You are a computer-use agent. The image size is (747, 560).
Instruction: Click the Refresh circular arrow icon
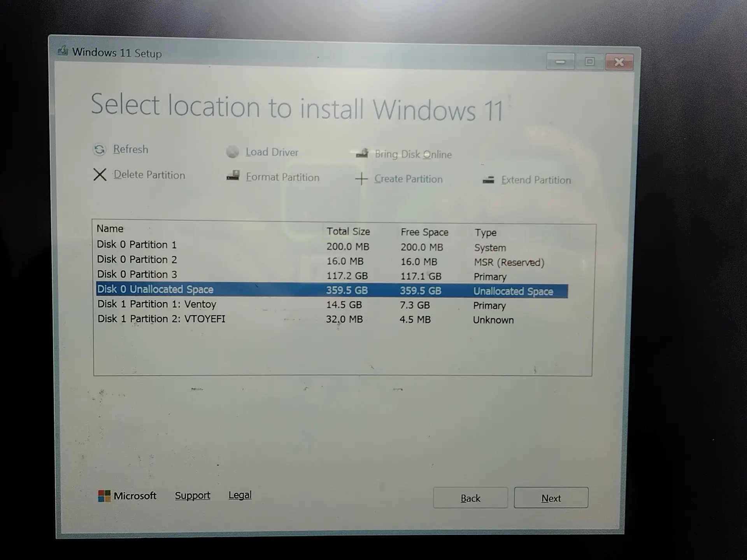100,149
